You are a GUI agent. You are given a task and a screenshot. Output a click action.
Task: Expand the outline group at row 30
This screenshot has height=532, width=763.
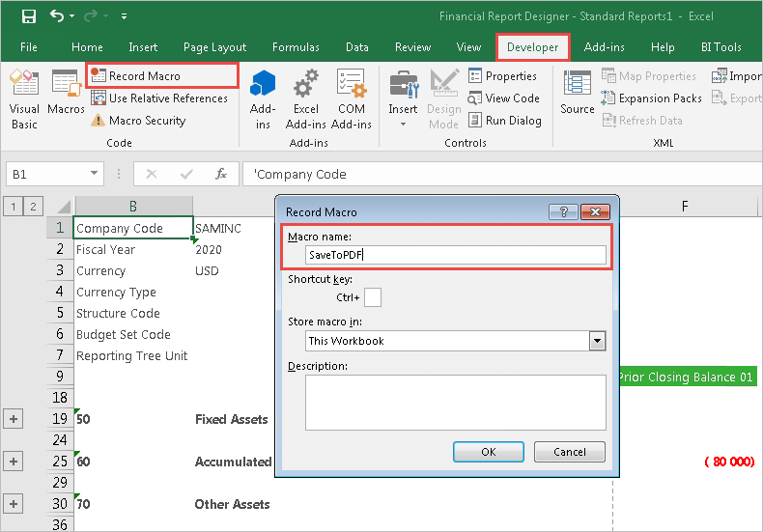[x=14, y=504]
